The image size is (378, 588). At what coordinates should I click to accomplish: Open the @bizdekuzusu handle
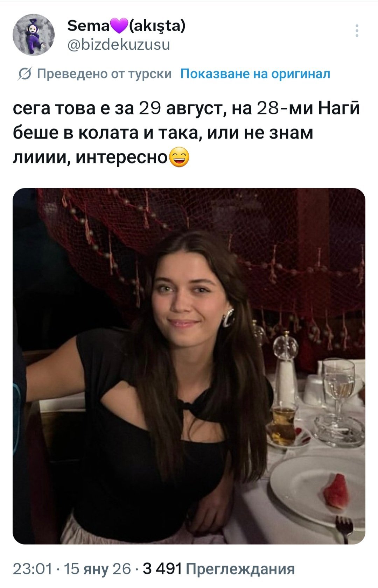point(118,45)
